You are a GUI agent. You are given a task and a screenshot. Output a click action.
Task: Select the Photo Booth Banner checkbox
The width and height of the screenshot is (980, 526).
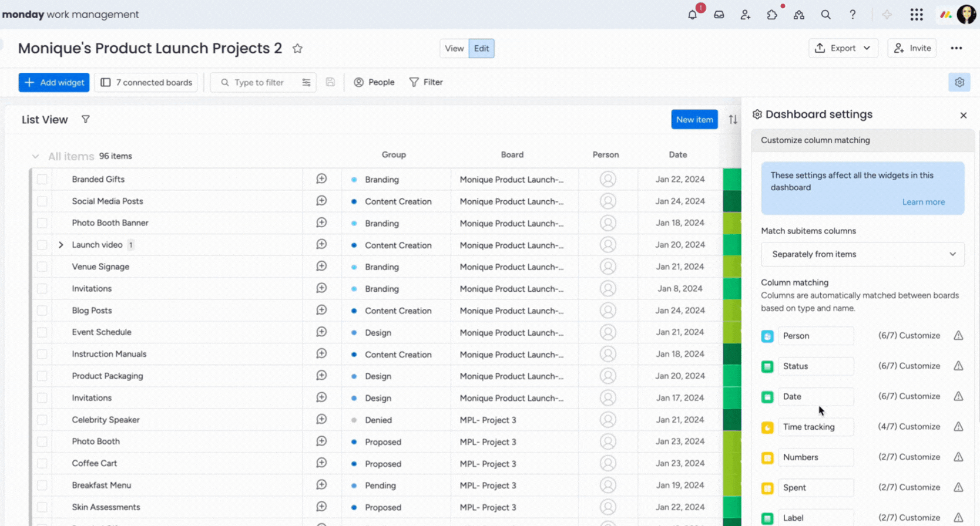coord(42,223)
